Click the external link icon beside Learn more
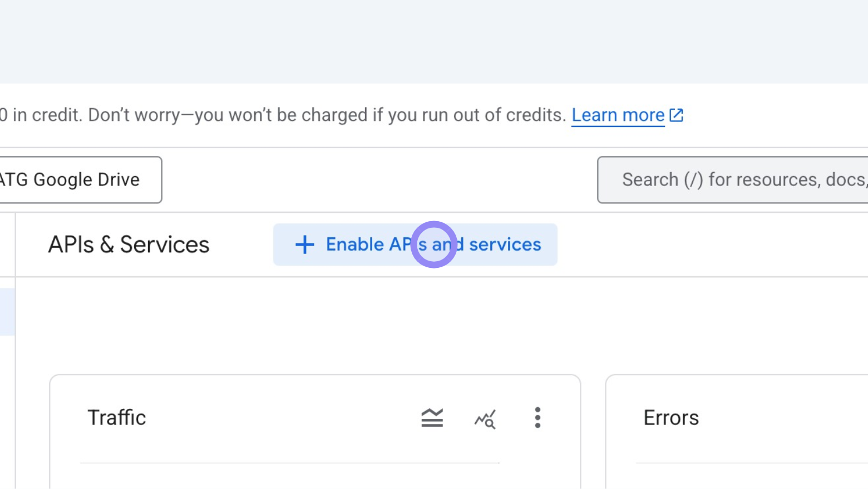Viewport: 868px width, 489px height. pyautogui.click(x=676, y=115)
